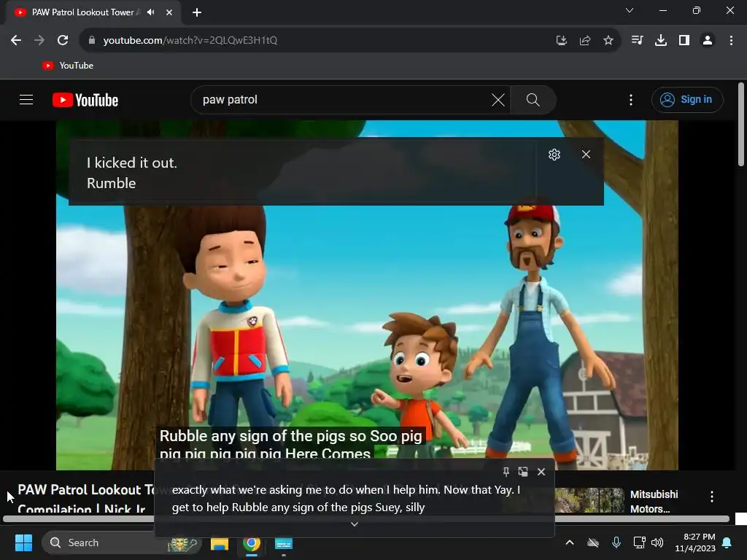This screenshot has width=747, height=560.
Task: Expand the caption popup chevron
Action: point(355,524)
